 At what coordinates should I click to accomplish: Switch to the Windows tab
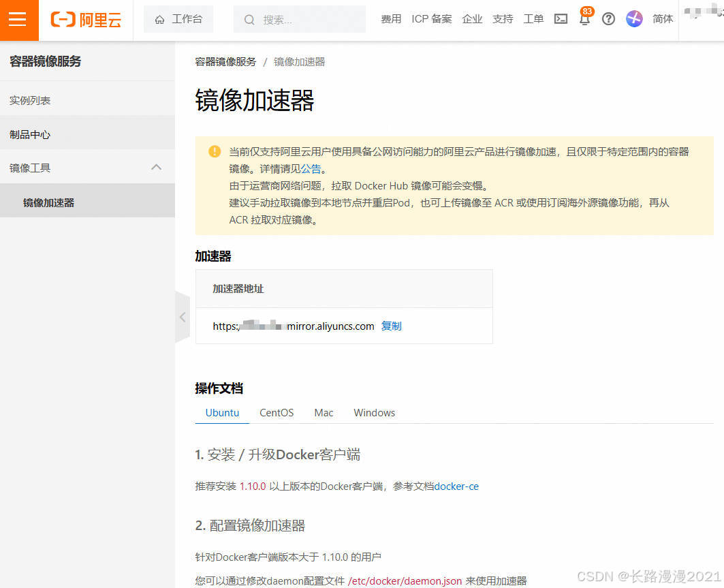tap(375, 412)
